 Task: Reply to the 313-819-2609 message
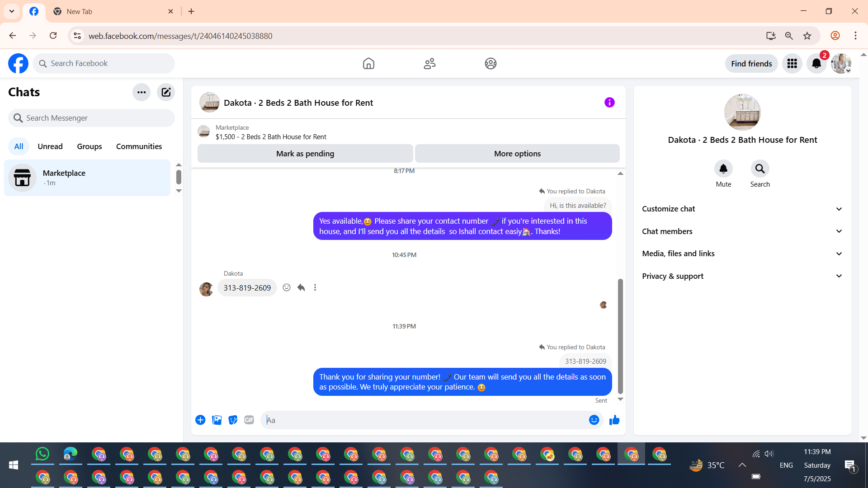[301, 287]
